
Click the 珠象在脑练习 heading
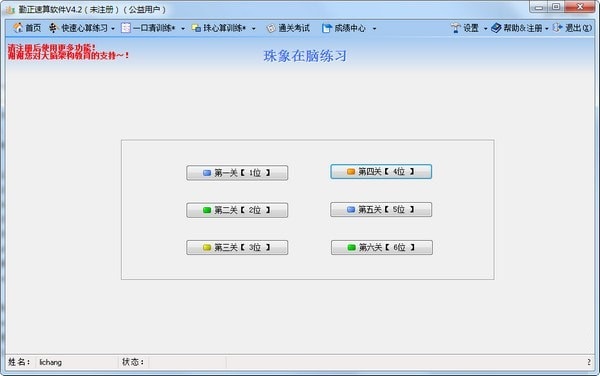click(x=305, y=56)
